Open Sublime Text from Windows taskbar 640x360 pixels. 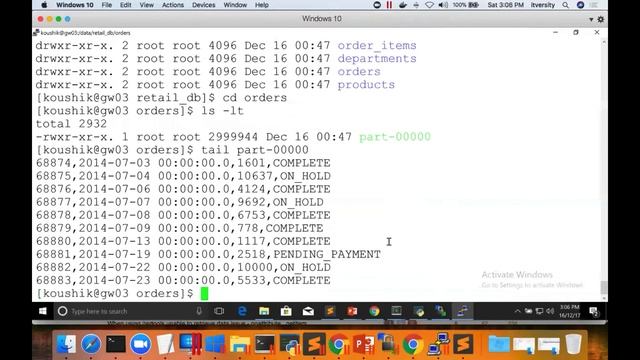(330, 311)
